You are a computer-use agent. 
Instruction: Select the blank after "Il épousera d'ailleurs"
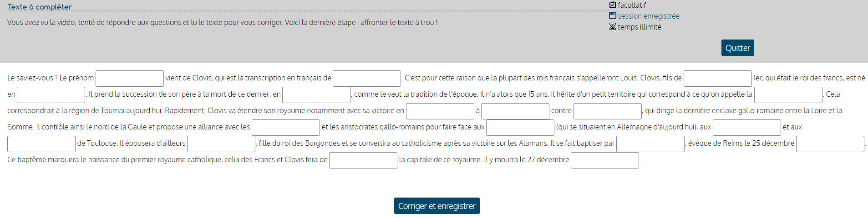[221, 144]
